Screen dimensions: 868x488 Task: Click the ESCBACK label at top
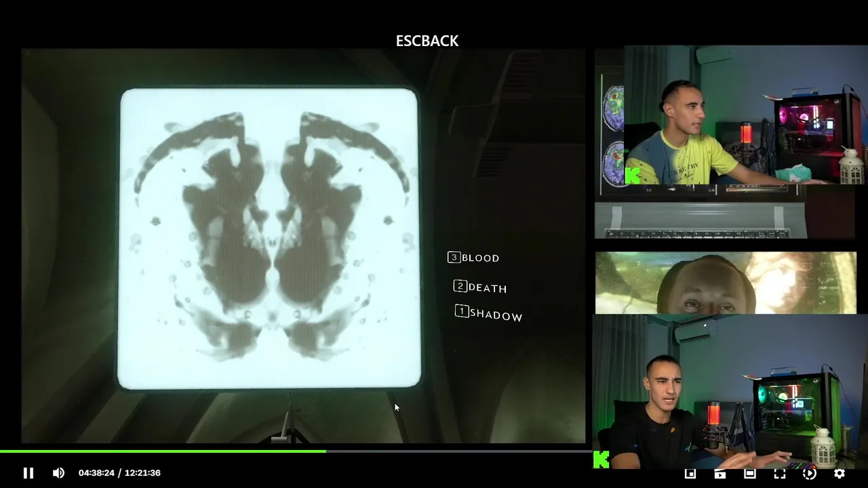point(427,41)
